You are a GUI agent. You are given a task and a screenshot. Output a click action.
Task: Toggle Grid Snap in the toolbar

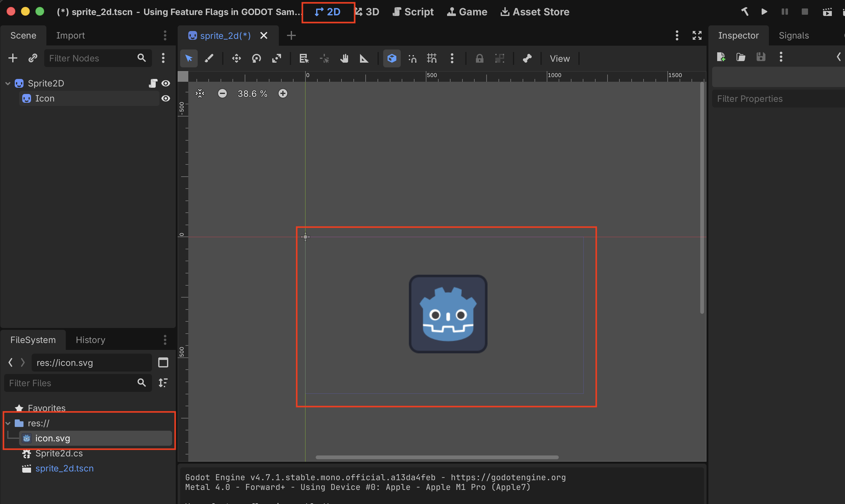point(432,58)
